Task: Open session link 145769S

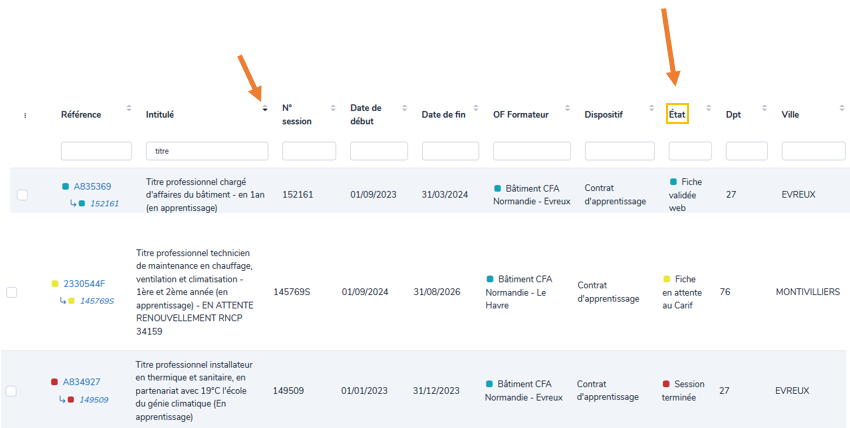Action: click(97, 300)
